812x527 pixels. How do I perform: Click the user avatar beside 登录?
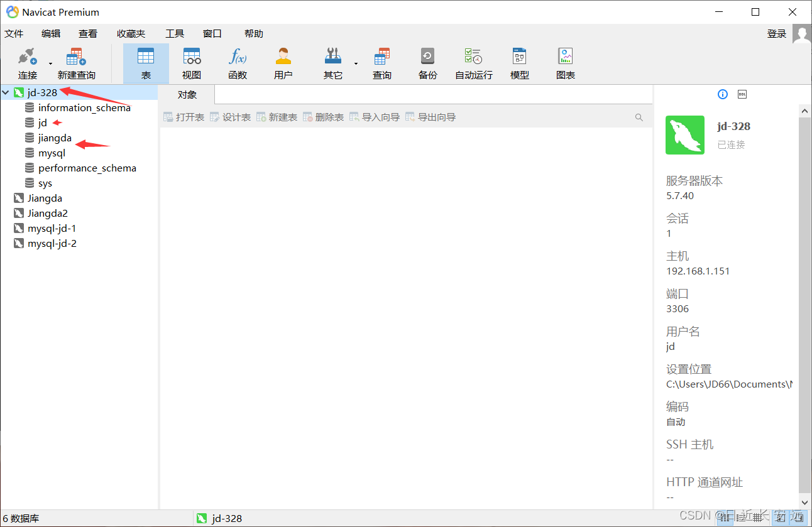(801, 34)
